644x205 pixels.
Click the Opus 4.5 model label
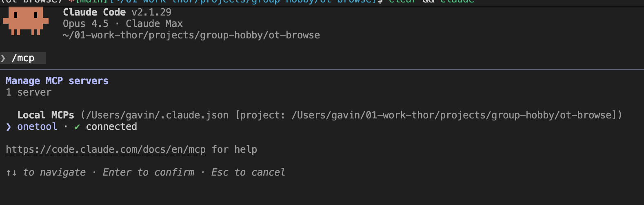(86, 24)
